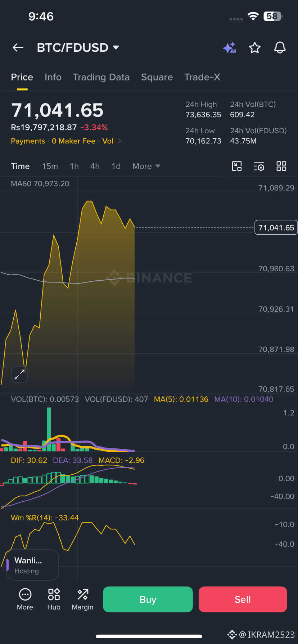Select the 1h chart interval

coord(74,166)
